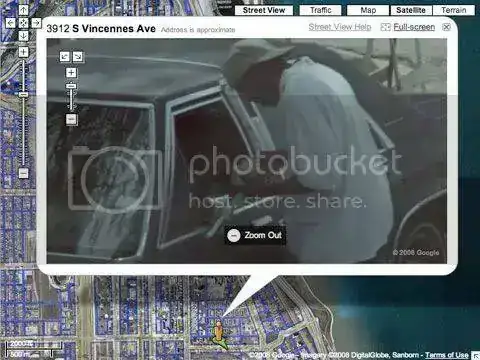Pan the map left with the arrow
480x360 pixels.
point(11,23)
